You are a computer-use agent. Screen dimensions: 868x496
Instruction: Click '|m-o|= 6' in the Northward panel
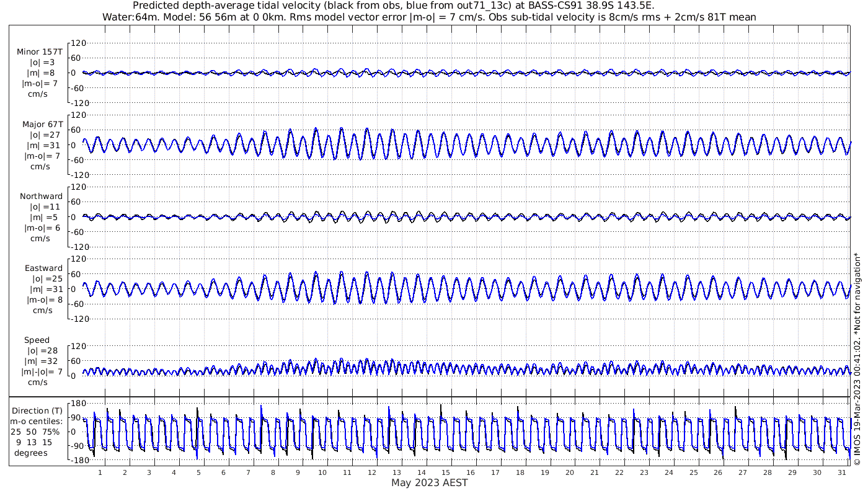42,228
